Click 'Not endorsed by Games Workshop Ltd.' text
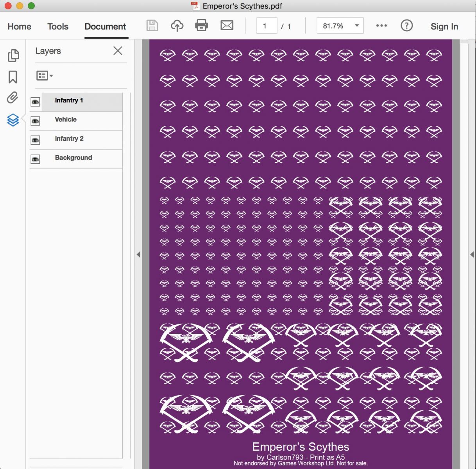The image size is (476, 469). (x=284, y=463)
